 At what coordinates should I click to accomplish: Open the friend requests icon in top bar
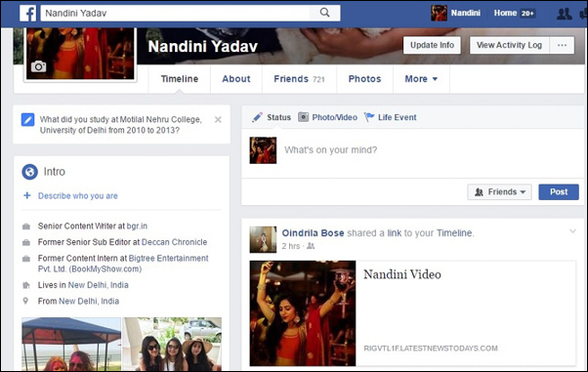(564, 14)
